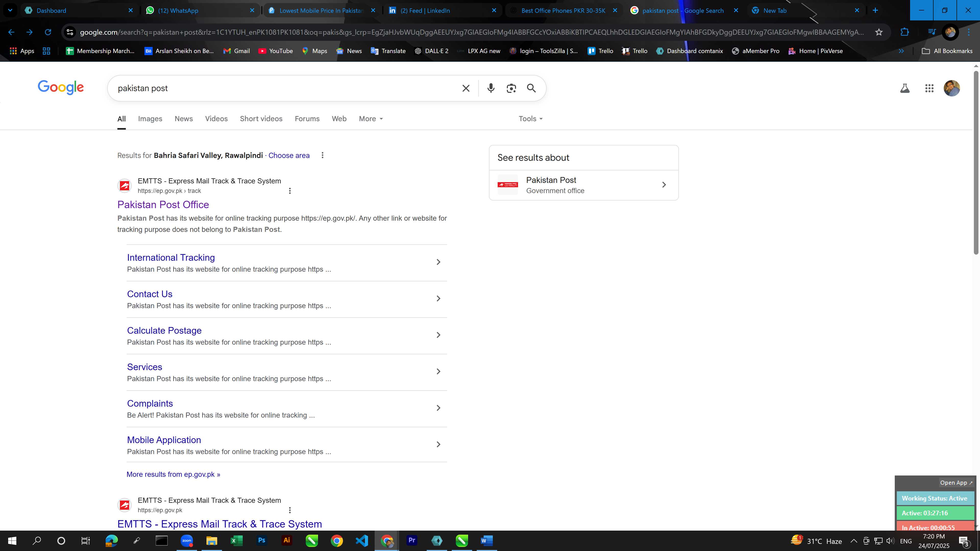Launch Photoshop from the taskbar
This screenshot has height=551, width=980.
pyautogui.click(x=262, y=540)
